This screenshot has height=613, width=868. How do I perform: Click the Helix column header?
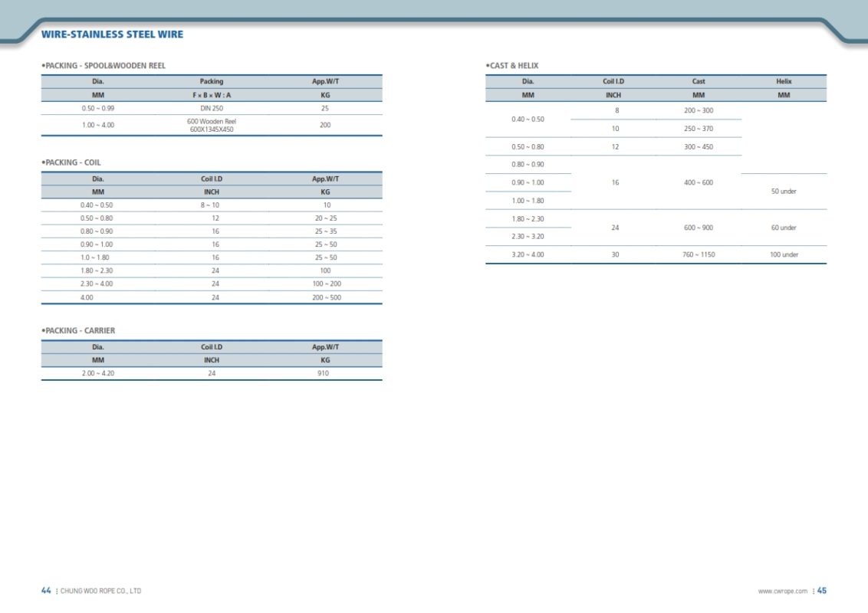click(784, 81)
